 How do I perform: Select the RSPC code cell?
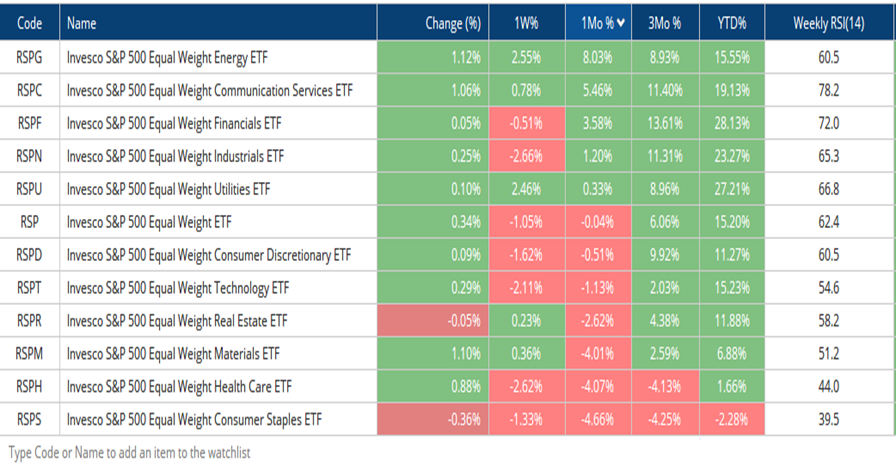click(x=29, y=91)
